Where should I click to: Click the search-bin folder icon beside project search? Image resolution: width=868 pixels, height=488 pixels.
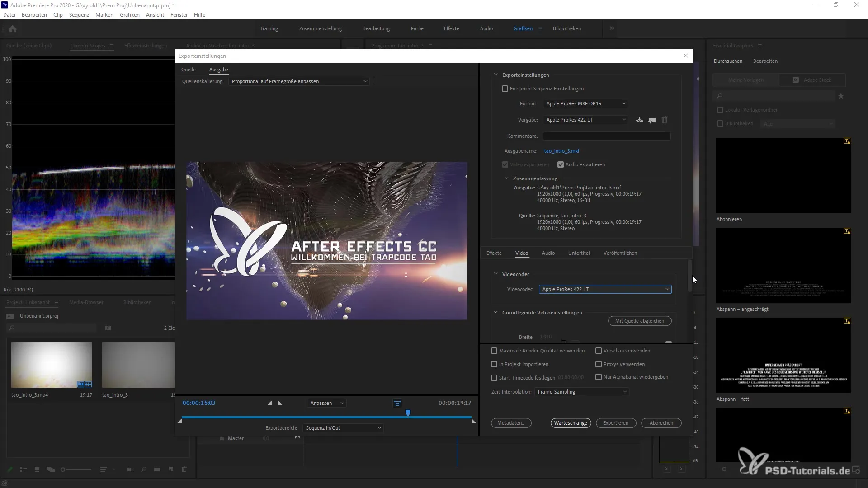pos(108,328)
